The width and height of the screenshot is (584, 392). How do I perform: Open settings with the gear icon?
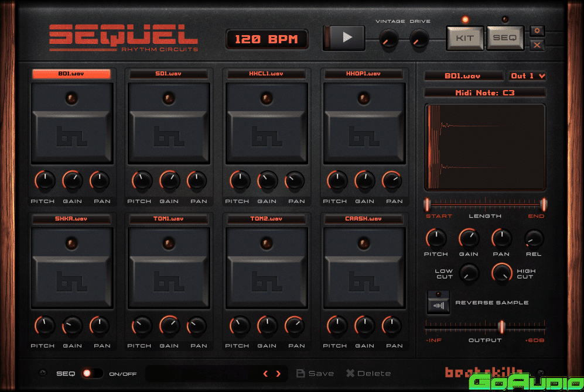(537, 31)
